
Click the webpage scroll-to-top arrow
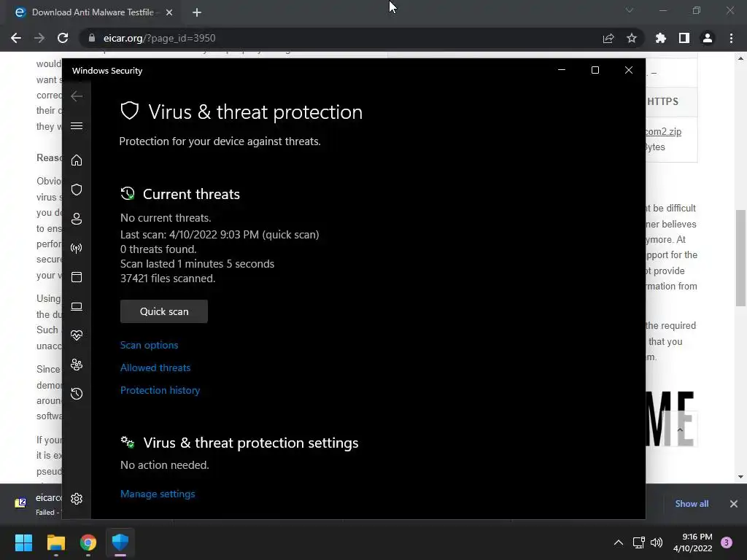pyautogui.click(x=680, y=429)
